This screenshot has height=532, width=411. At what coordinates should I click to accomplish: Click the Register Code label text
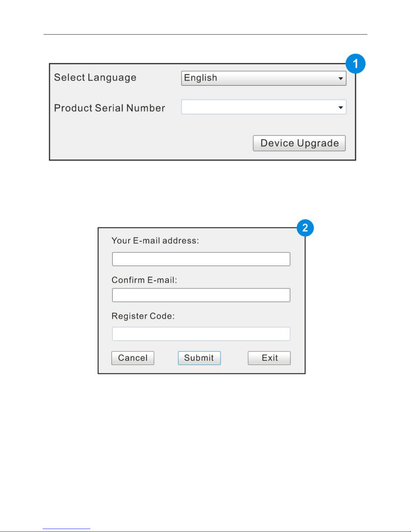click(143, 316)
